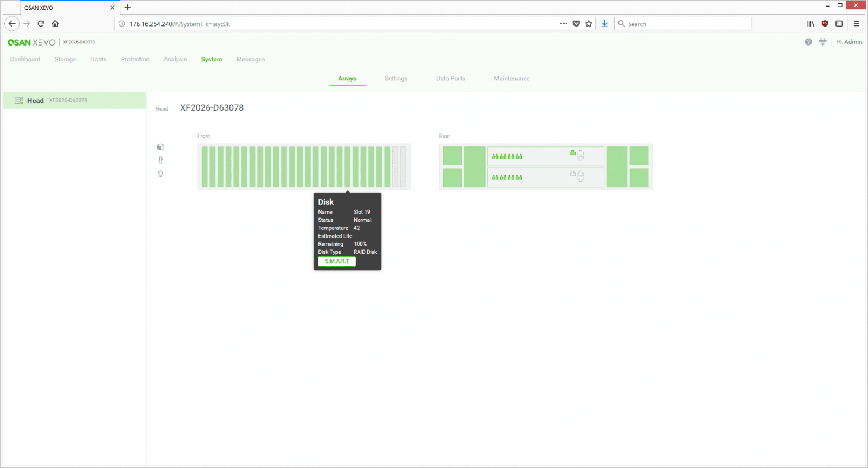Open the Analysis menu

coord(175,59)
